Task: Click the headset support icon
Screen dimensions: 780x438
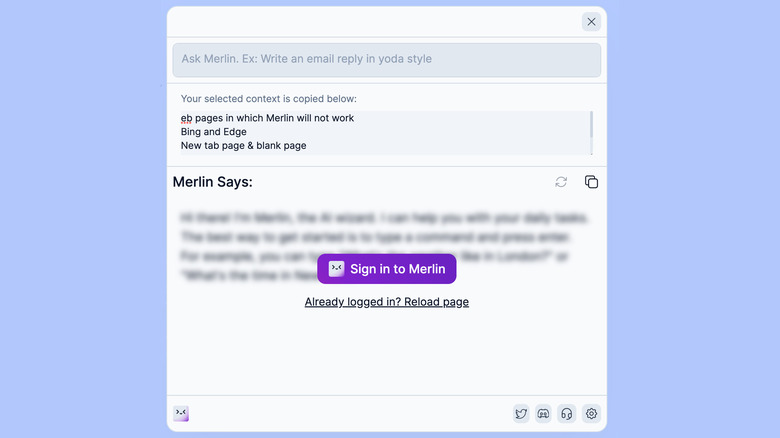Action: coord(567,414)
